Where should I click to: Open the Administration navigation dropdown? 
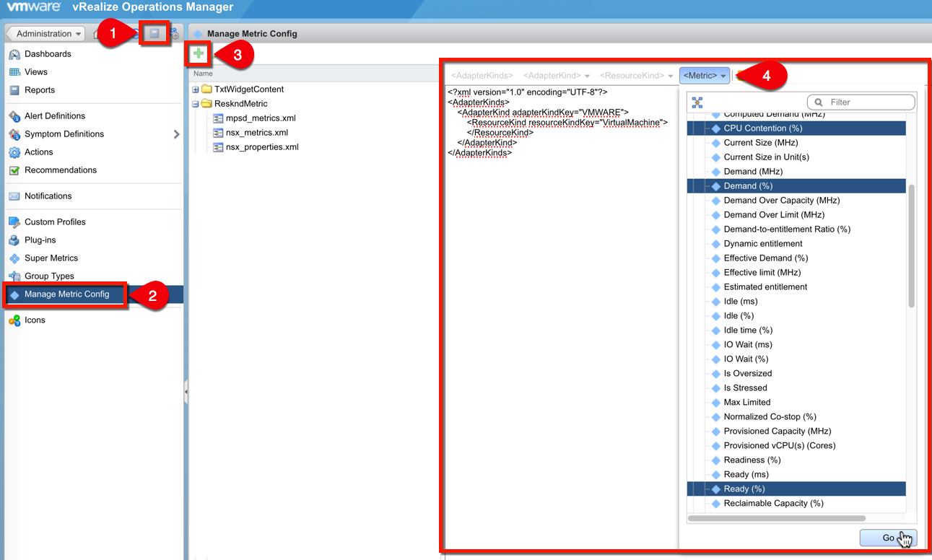[45, 33]
